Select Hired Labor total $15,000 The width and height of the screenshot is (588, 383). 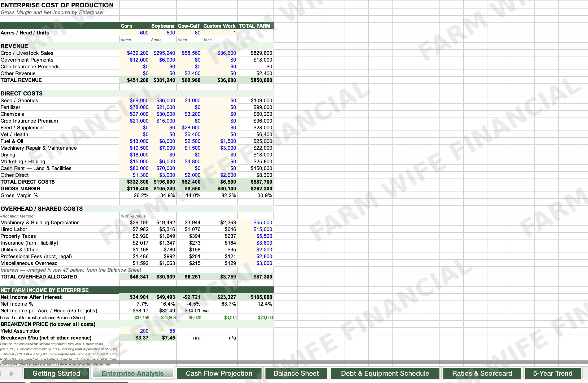(x=256, y=229)
